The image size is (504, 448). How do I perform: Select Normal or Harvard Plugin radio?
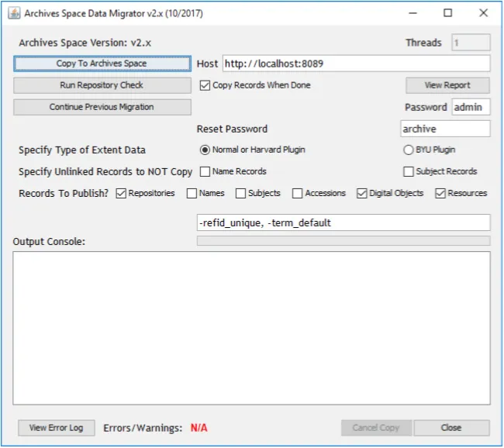point(205,150)
